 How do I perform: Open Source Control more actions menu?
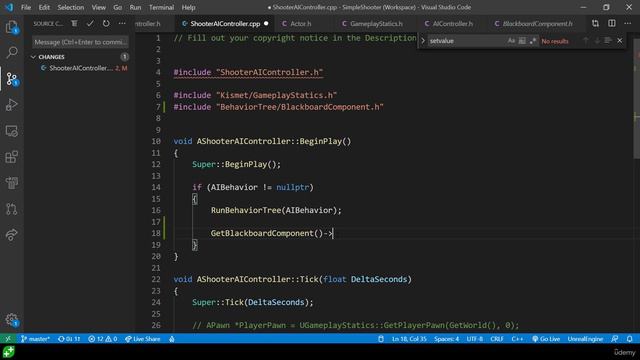(122, 24)
